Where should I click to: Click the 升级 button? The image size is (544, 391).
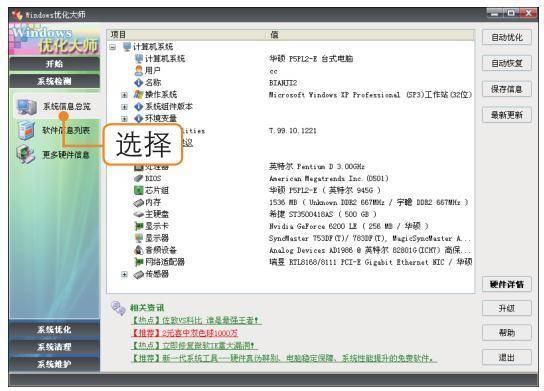[x=507, y=308]
